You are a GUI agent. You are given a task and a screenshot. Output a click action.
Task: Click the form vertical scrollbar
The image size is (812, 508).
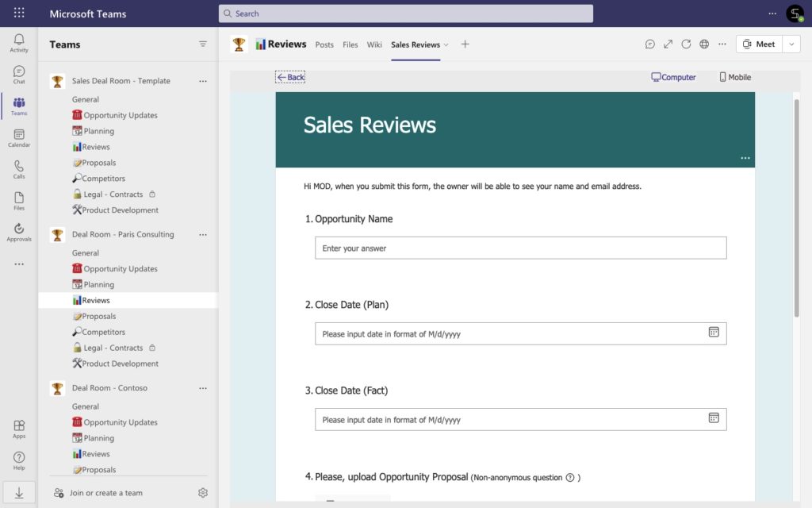796,207
